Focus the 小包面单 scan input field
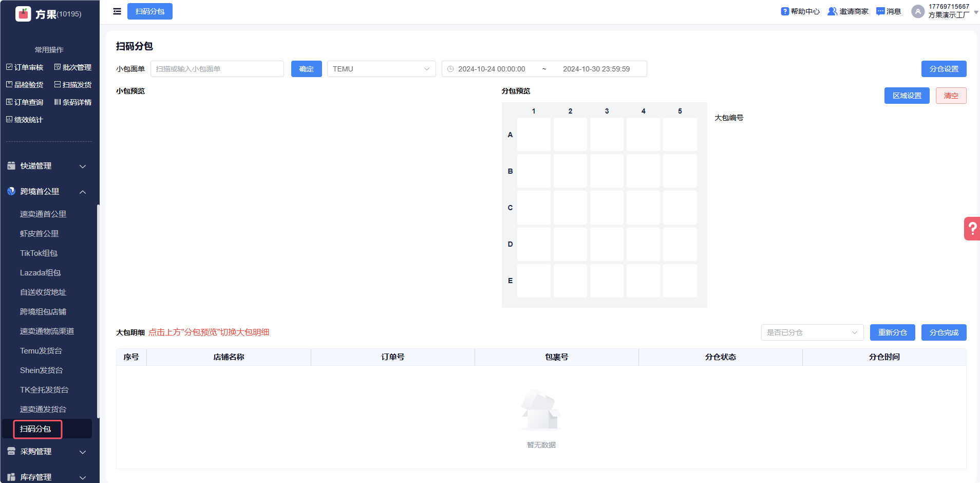This screenshot has width=980, height=483. (217, 69)
